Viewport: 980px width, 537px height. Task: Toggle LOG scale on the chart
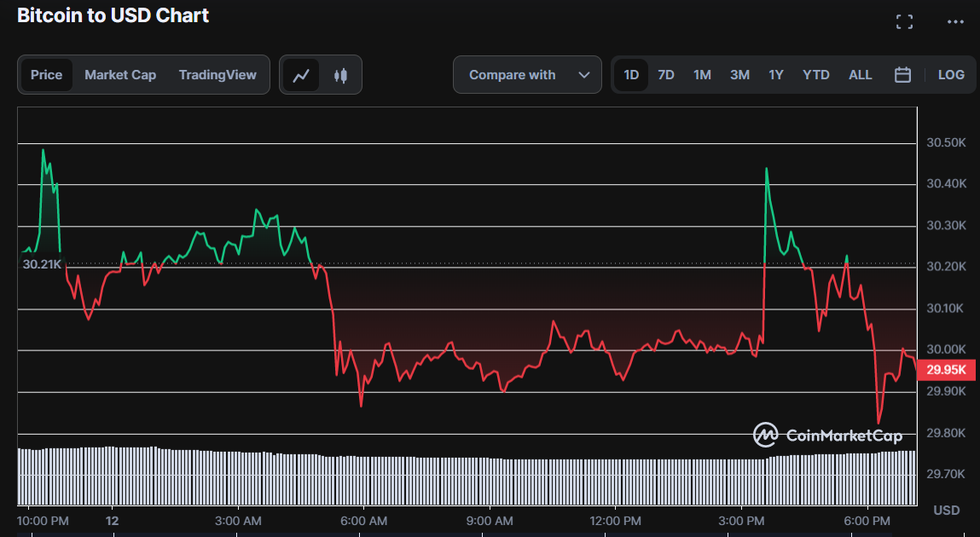tap(951, 75)
